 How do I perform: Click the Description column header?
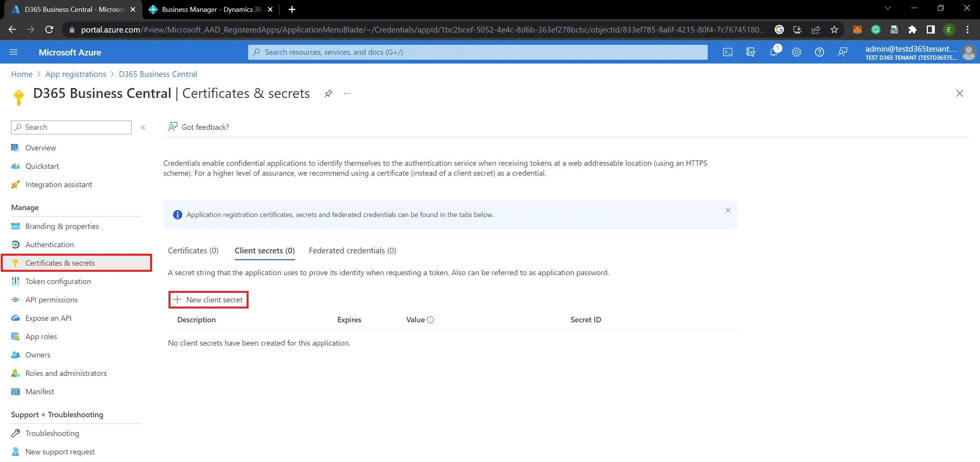point(196,320)
